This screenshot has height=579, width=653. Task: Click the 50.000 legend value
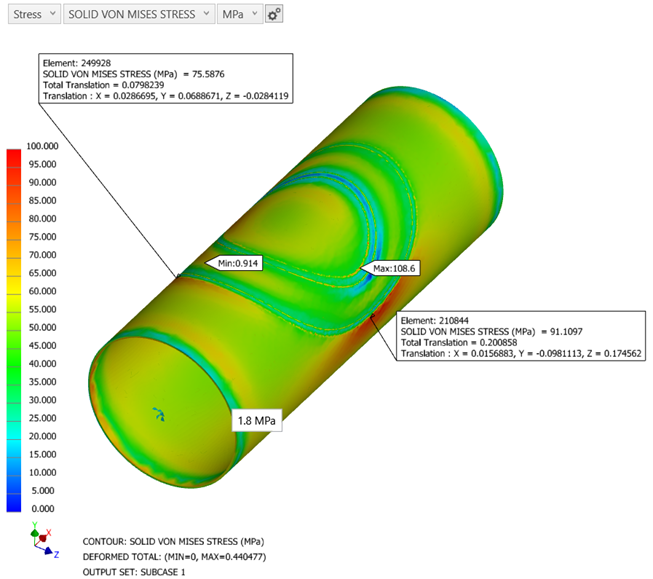[x=45, y=328]
